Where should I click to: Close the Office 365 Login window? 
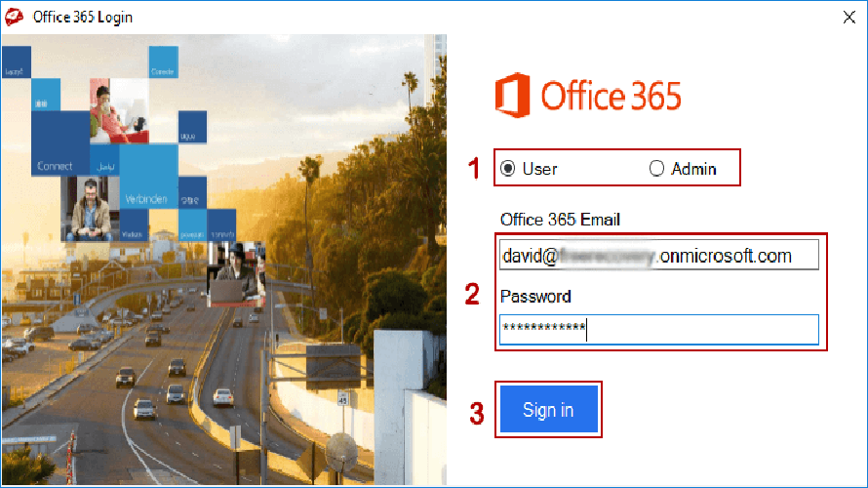click(x=849, y=18)
